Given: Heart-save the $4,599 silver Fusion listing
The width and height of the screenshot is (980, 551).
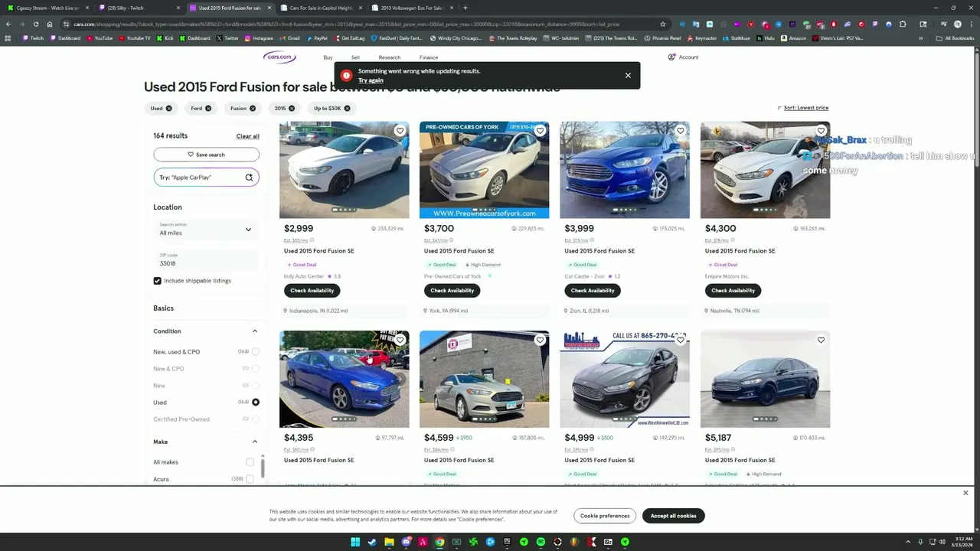Looking at the screenshot, I should coord(540,340).
